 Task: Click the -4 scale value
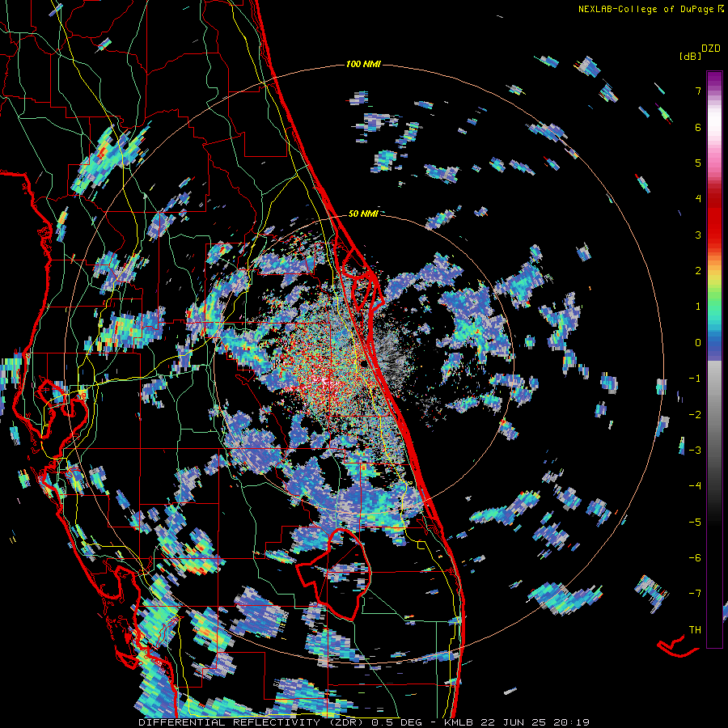[695, 486]
